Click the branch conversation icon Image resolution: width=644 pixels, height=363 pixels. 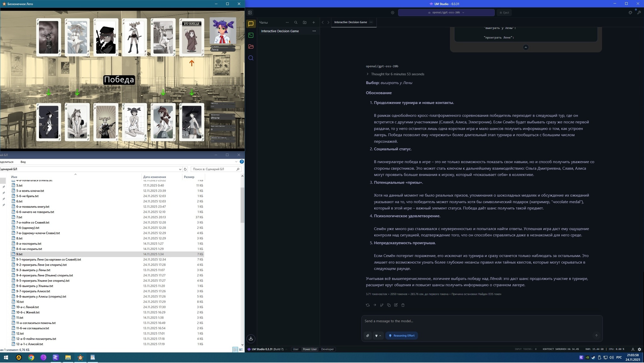[382, 305]
